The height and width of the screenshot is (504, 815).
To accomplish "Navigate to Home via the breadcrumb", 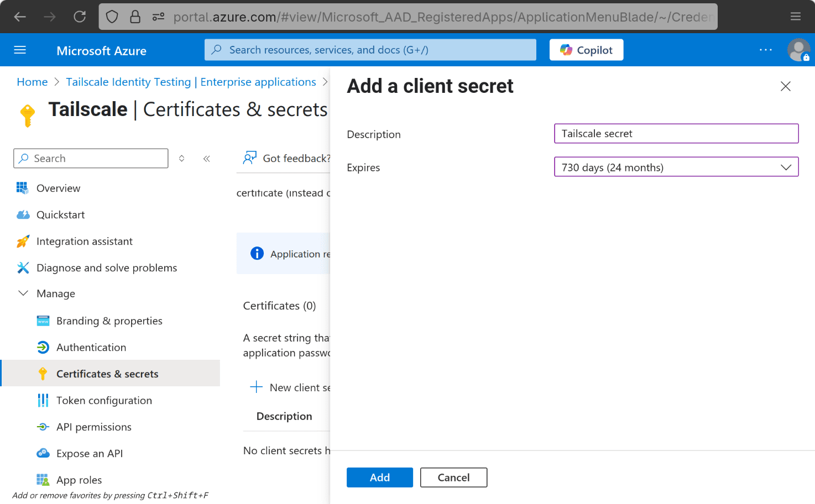I will [x=32, y=81].
